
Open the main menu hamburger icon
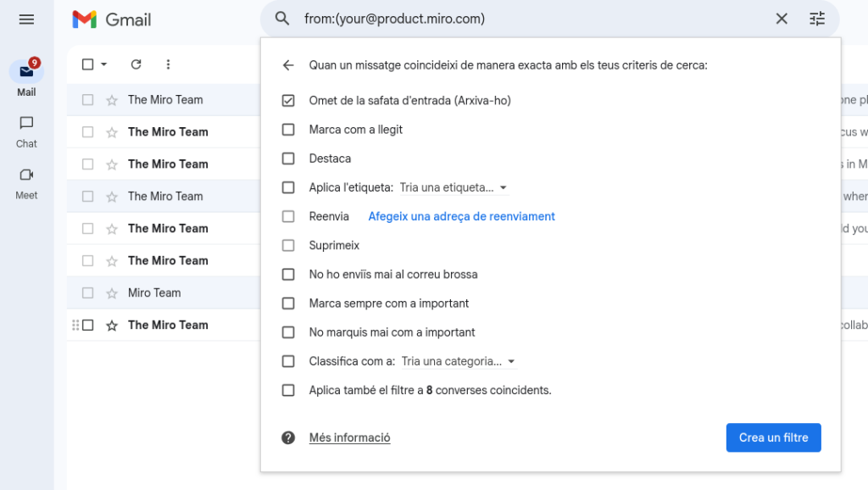click(x=26, y=19)
